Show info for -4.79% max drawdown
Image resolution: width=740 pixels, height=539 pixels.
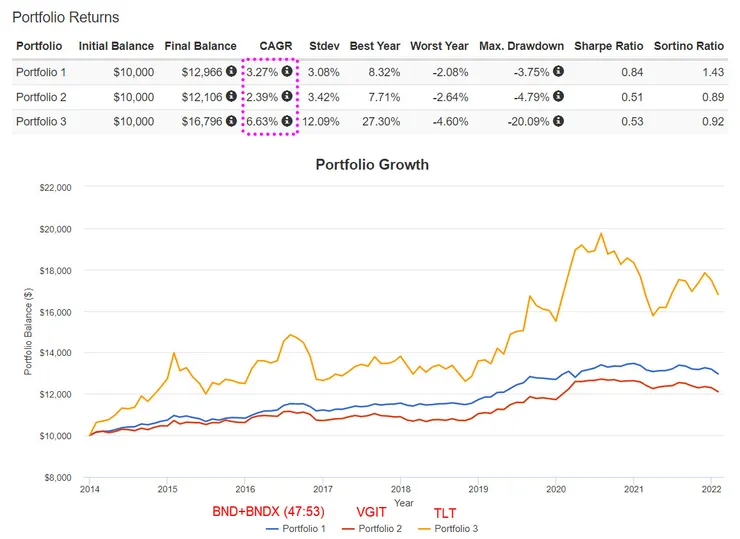coord(558,97)
